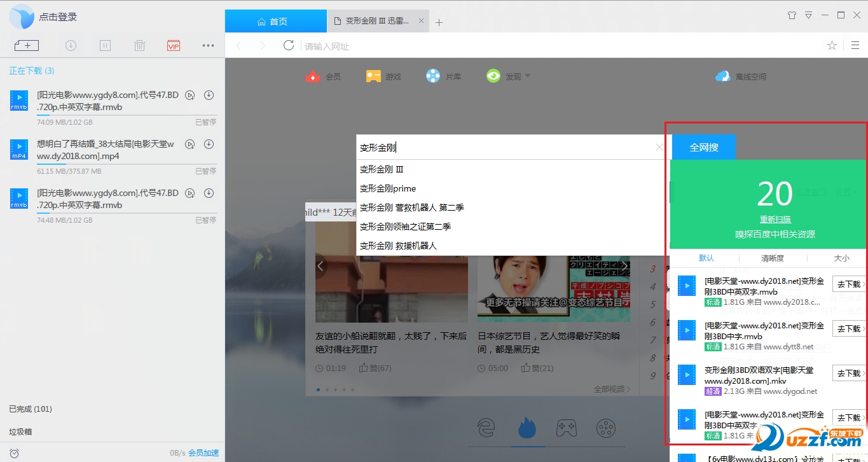This screenshot has height=462, width=868.
Task: Sort results by 默认
Action: coord(706,258)
